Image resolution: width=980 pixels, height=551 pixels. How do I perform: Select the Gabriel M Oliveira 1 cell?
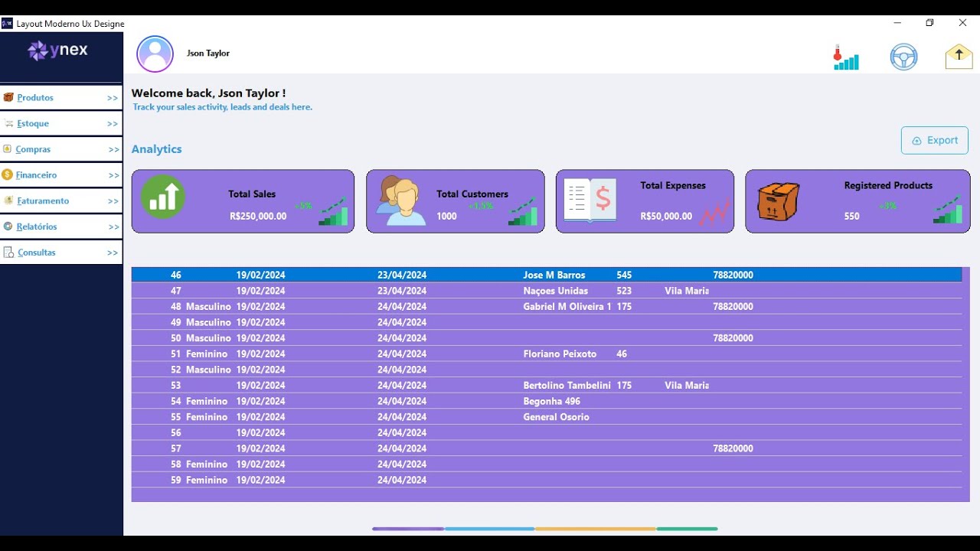[x=567, y=306]
